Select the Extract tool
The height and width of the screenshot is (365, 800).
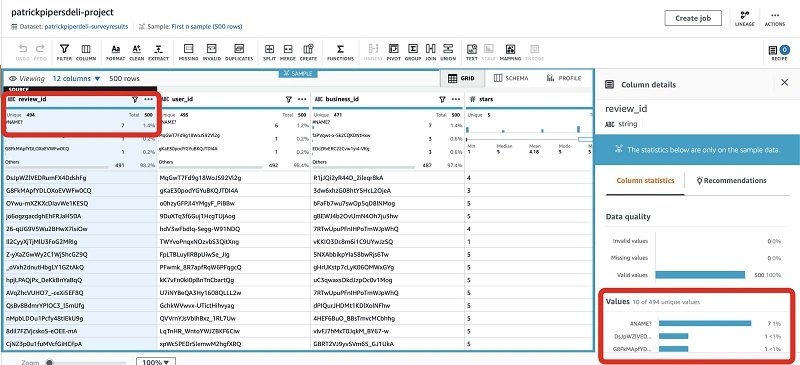159,53
